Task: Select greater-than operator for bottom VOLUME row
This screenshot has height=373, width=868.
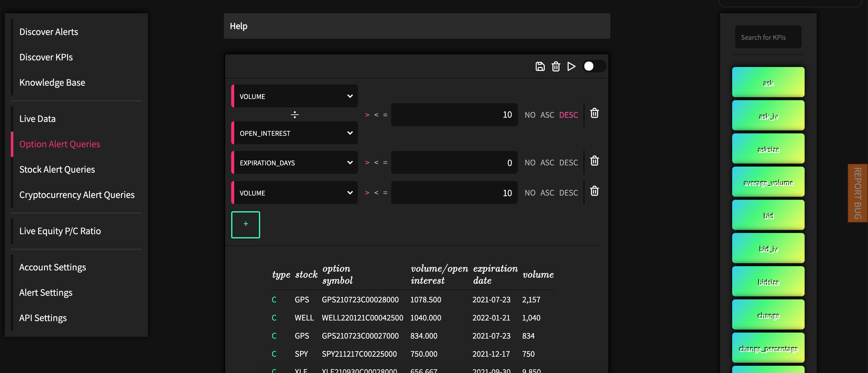Action: [367, 193]
